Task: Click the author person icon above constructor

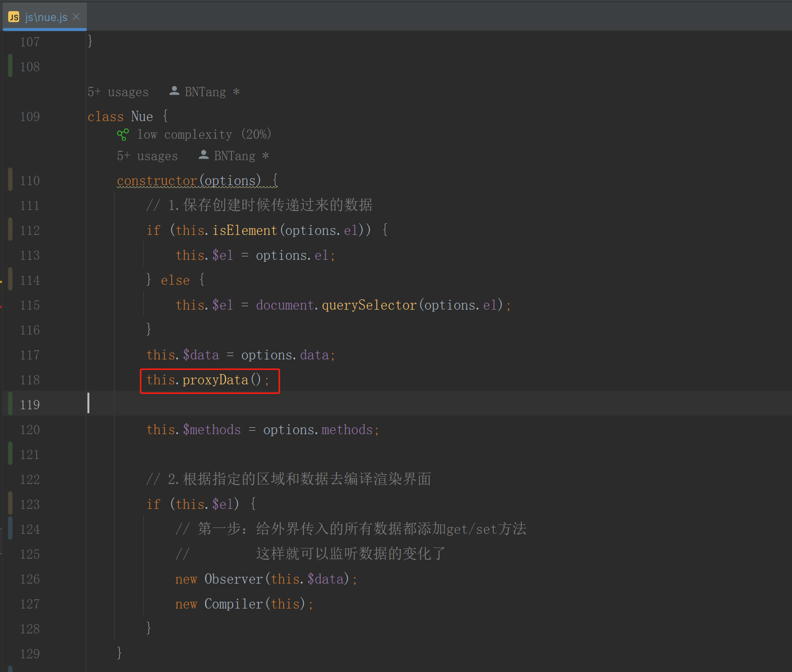Action: pos(204,155)
